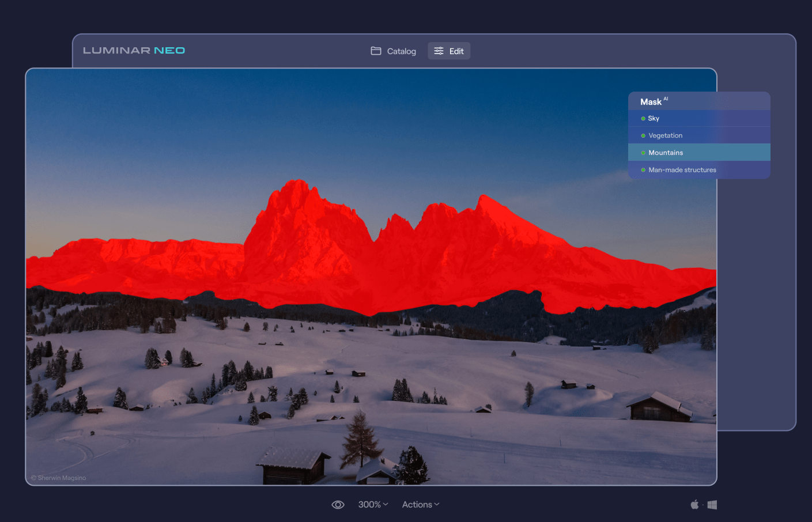Click the Edit sliders icon
Screen dimensions: 812x522
(439, 51)
